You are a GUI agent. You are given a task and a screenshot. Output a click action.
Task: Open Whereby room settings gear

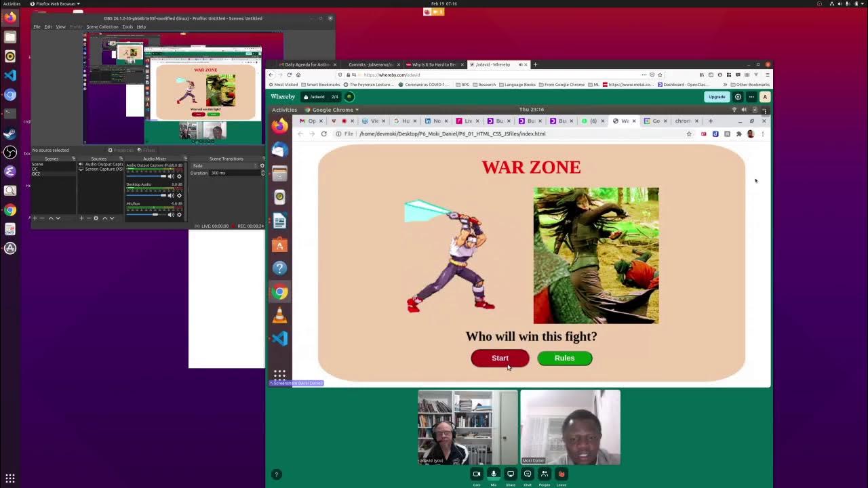(x=738, y=97)
